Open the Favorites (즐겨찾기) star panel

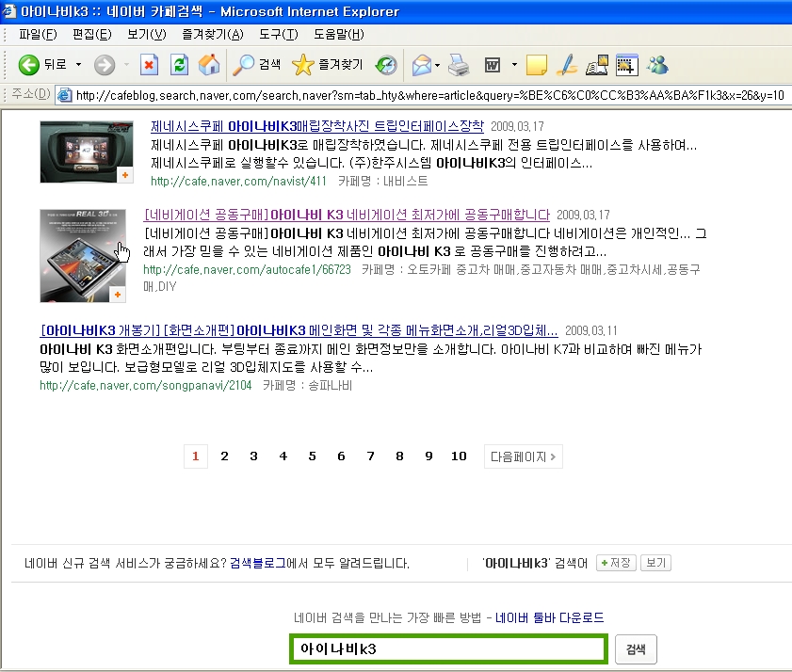pos(327,65)
